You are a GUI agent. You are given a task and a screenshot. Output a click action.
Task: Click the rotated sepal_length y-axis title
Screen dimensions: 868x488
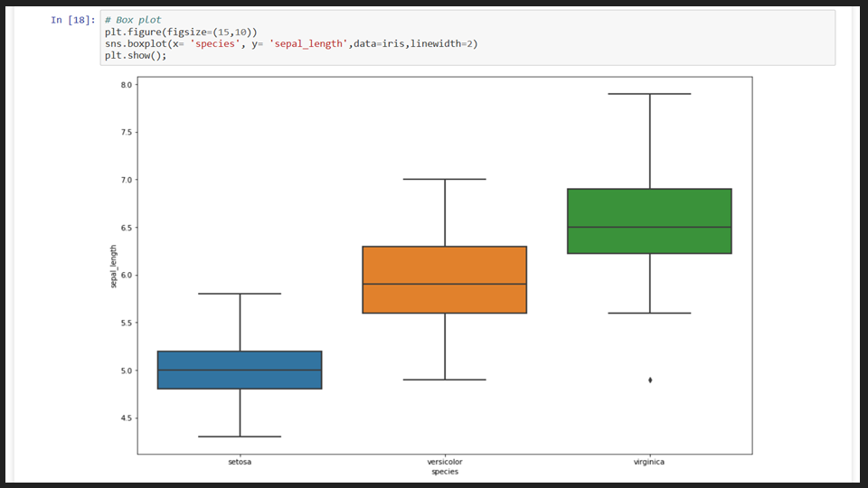pos(114,267)
